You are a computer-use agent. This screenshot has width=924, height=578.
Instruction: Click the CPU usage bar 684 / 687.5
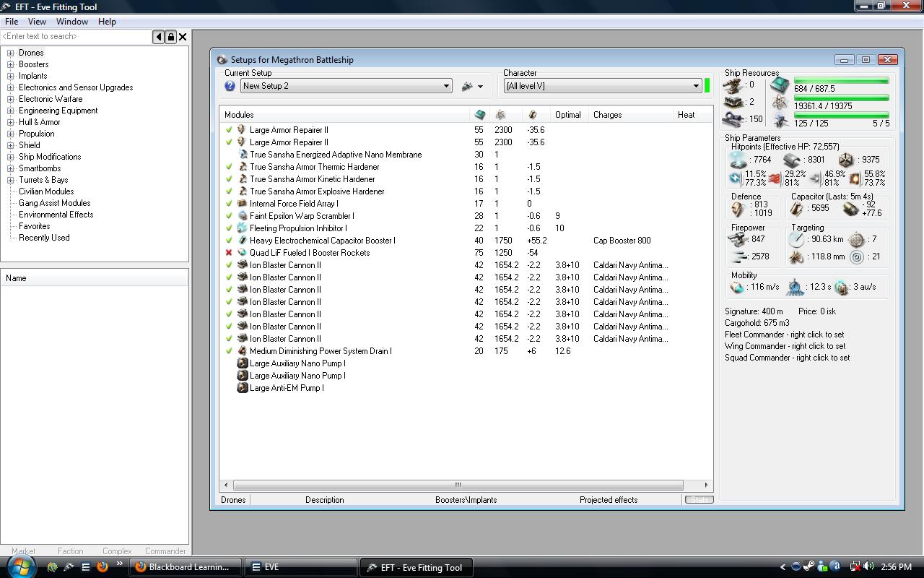[841, 81]
